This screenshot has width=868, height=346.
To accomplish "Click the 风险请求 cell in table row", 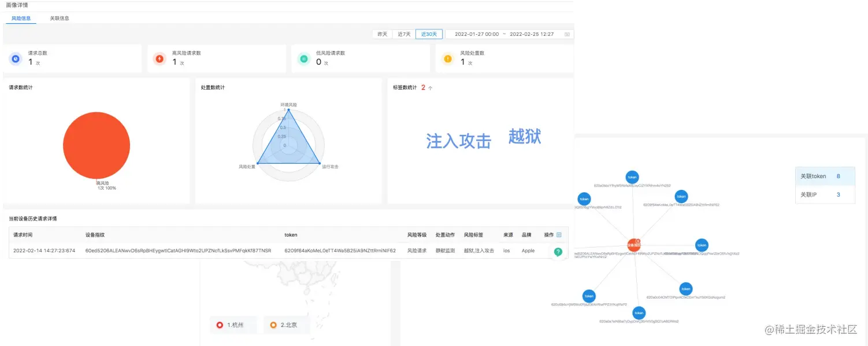I will [417, 251].
